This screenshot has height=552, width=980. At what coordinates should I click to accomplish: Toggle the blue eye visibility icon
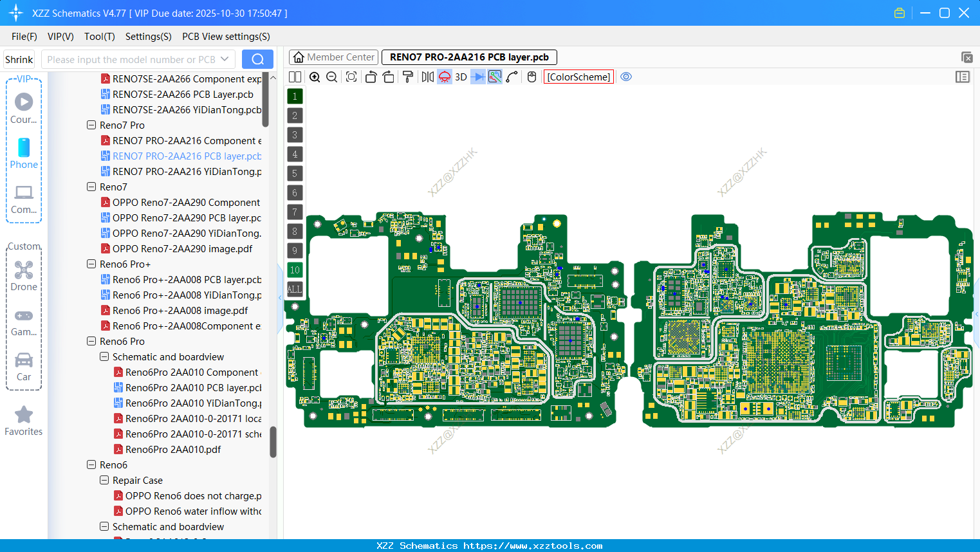click(x=626, y=77)
